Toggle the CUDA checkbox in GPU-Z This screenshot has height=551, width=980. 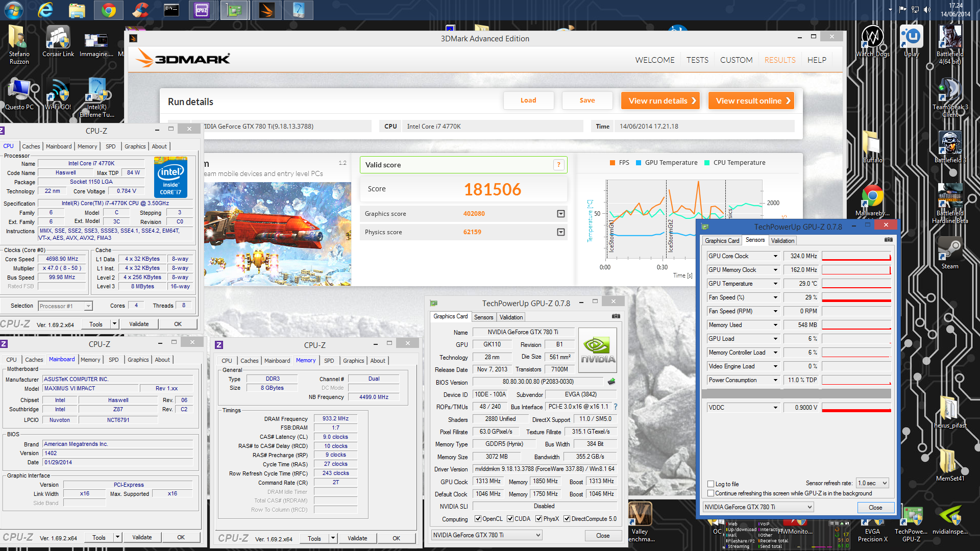(x=510, y=519)
